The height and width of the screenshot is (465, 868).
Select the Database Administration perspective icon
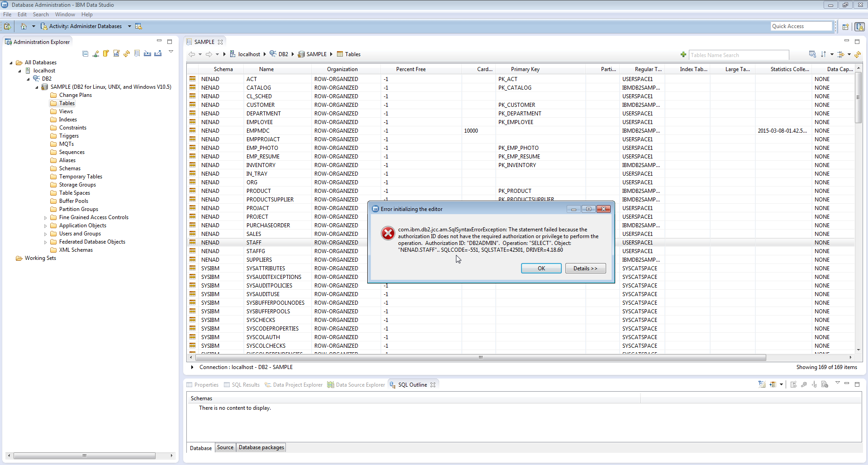coord(860,27)
